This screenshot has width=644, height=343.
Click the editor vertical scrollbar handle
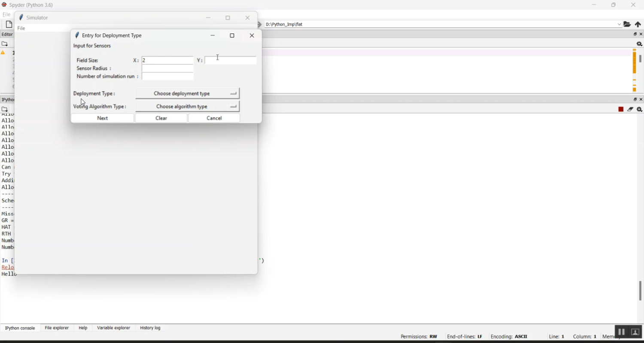[640, 58]
